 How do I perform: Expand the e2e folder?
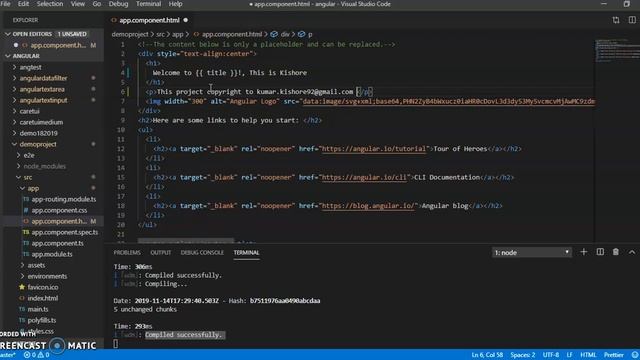(29, 155)
